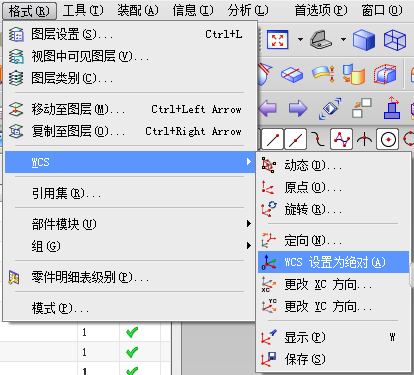Click the two-squares pattern icon
414x375 pixels.
(362, 108)
